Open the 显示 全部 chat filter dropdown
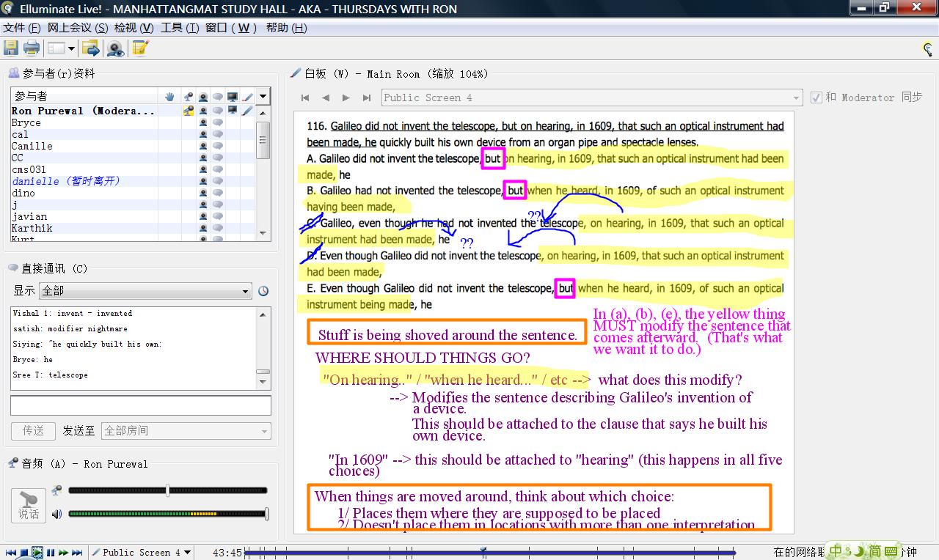Screen dimensions: 939x560 [145, 291]
